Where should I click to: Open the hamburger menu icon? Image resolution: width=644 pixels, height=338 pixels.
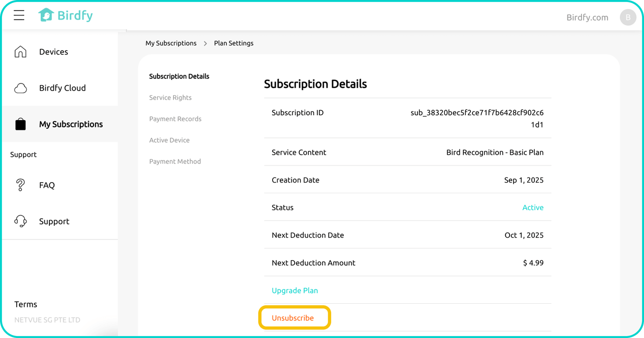[19, 16]
